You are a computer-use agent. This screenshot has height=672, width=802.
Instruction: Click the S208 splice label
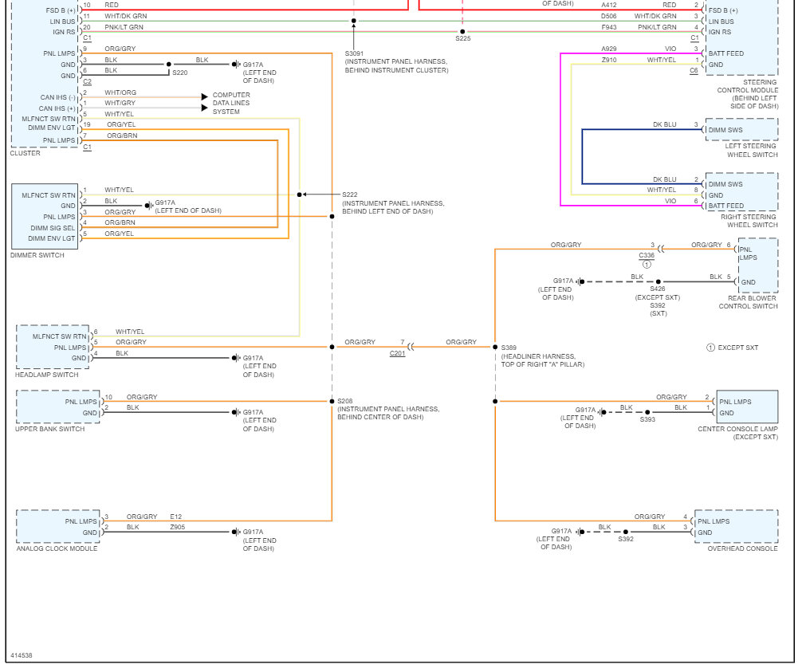[344, 402]
